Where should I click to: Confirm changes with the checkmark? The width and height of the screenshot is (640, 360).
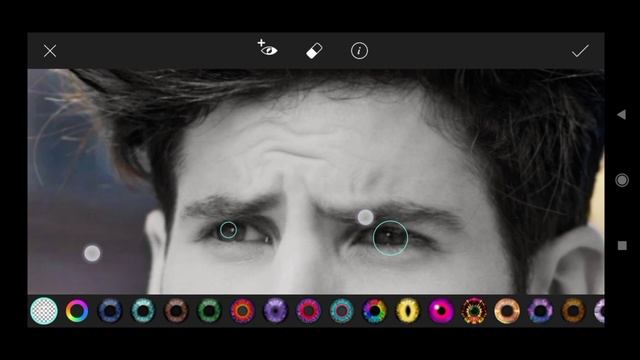(580, 51)
